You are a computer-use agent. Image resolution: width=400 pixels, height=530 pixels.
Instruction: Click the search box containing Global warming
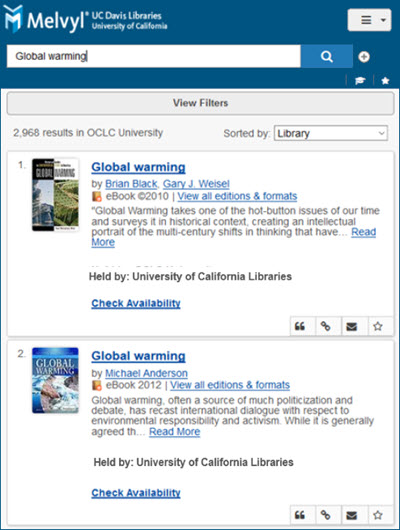tap(154, 56)
